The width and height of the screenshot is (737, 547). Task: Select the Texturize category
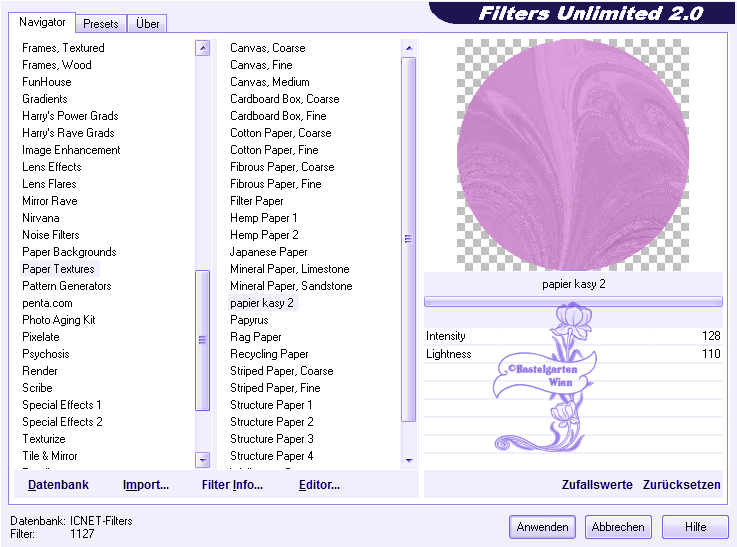44,439
